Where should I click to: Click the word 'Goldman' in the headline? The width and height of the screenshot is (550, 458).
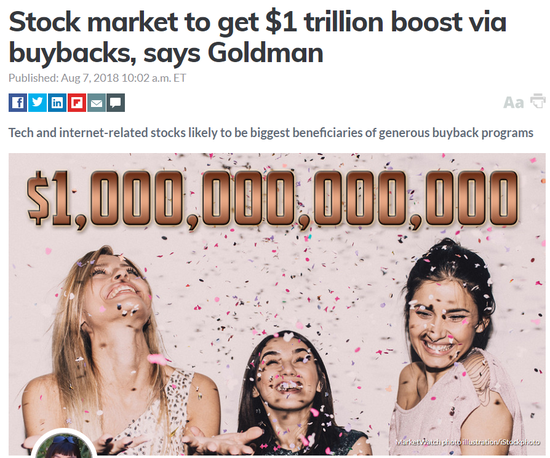coord(265,53)
